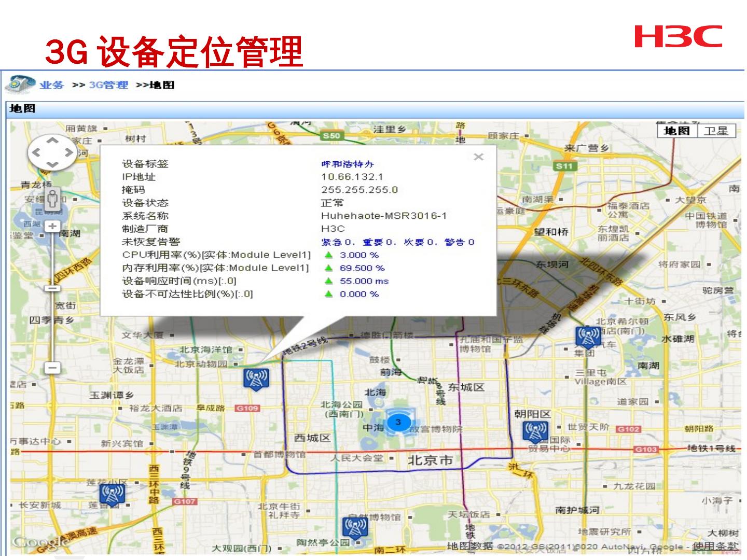
Task: Select the device marker near 北京动物园
Action: coord(256,379)
